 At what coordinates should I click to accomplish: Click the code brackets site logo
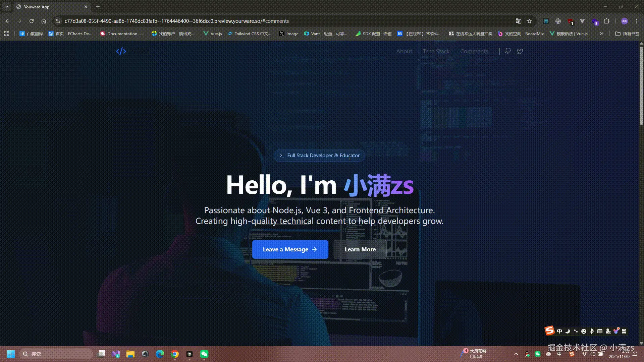[x=121, y=51]
